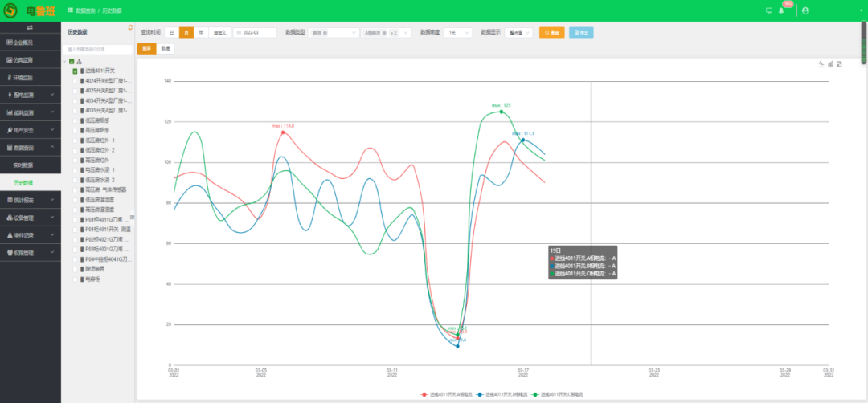The width and height of the screenshot is (868, 403).
Task: Open the 数据类型 电流 dropdown
Action: pyautogui.click(x=334, y=32)
